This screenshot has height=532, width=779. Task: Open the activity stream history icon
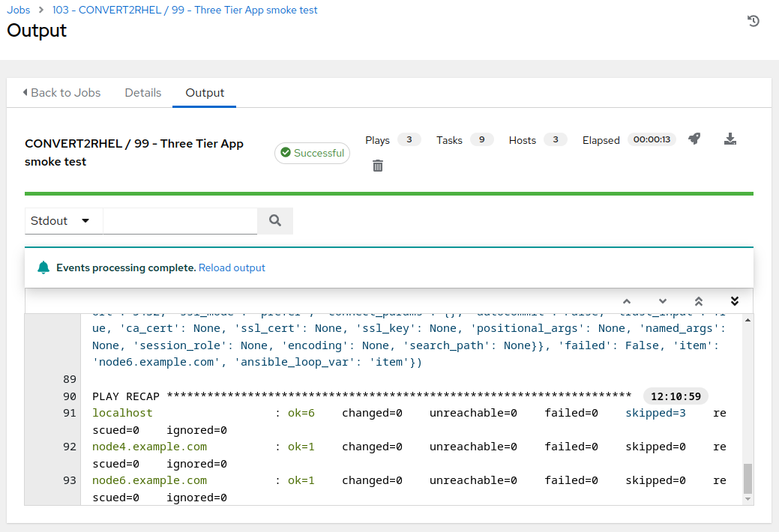tap(754, 21)
